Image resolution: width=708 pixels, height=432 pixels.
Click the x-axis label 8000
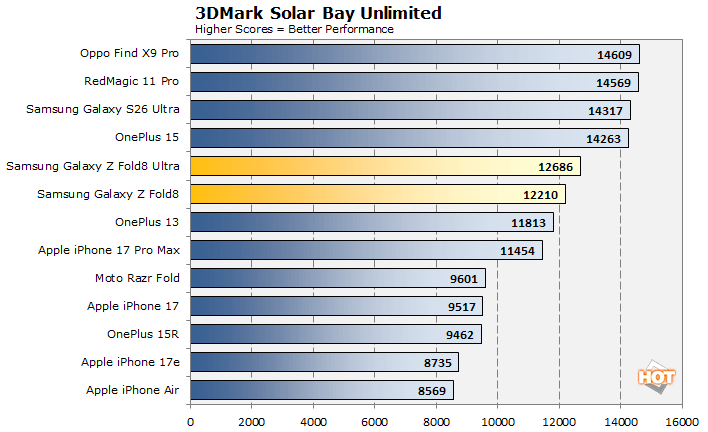pos(436,422)
